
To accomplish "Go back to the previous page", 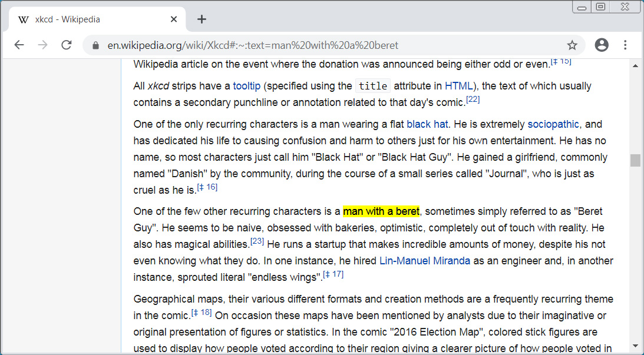I will point(19,45).
